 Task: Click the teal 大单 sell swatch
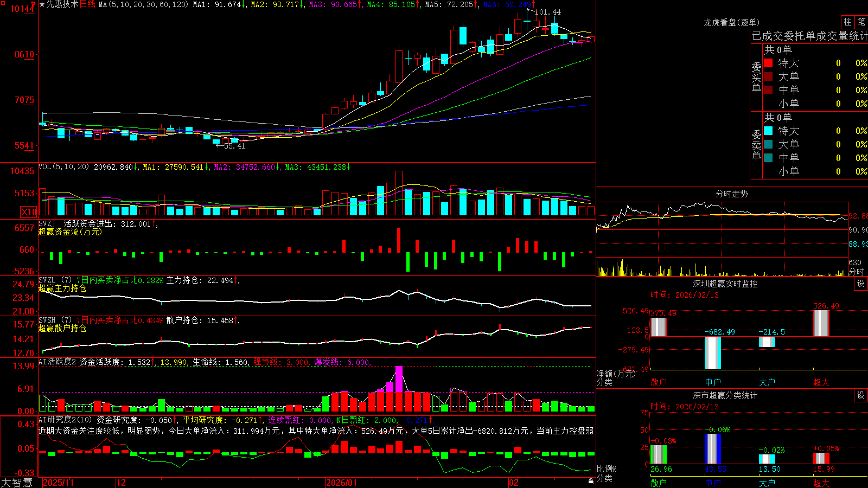(768, 144)
